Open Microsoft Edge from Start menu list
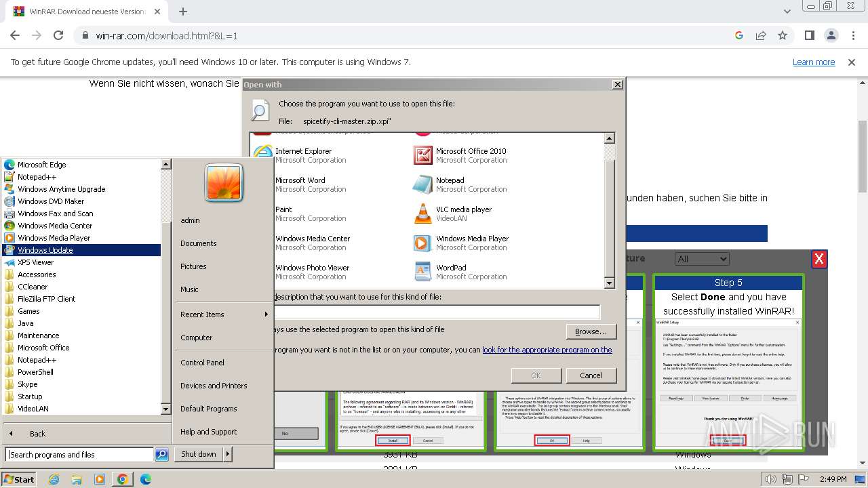 42,165
